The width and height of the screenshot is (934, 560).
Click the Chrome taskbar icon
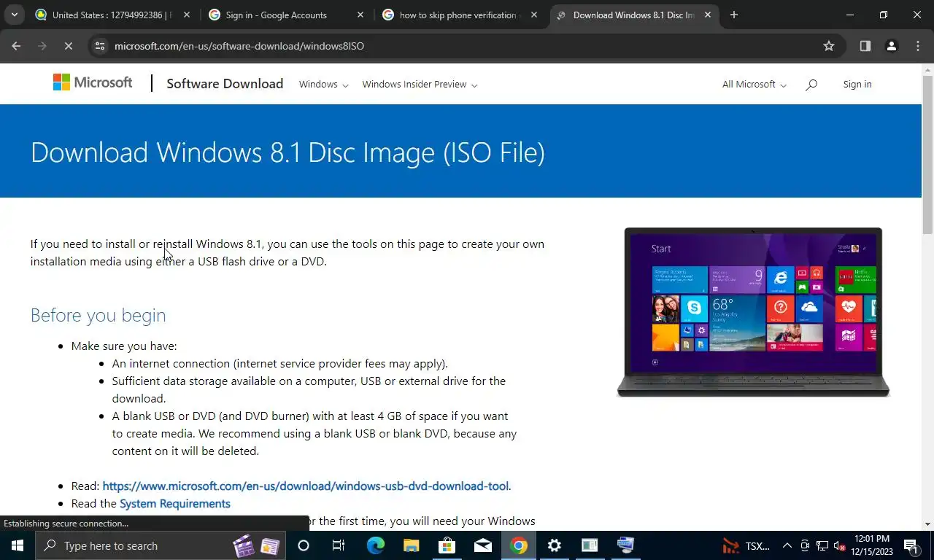point(518,545)
